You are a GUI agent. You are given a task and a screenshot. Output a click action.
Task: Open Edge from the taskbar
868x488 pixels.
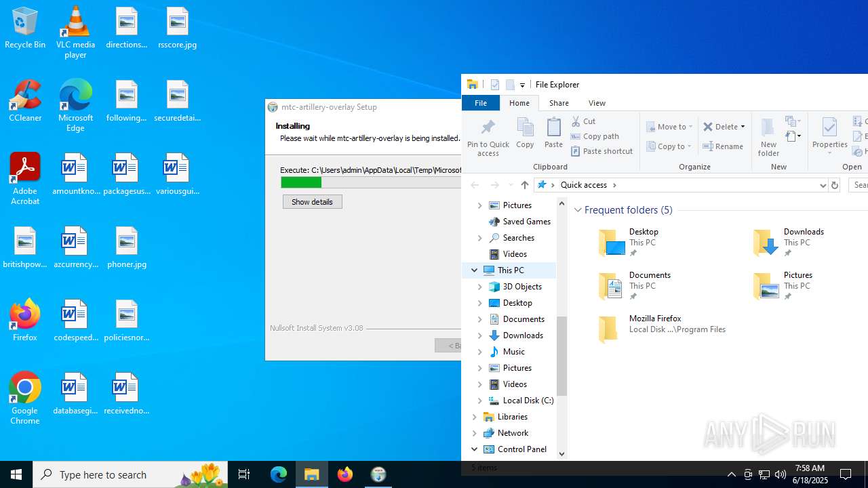point(279,474)
